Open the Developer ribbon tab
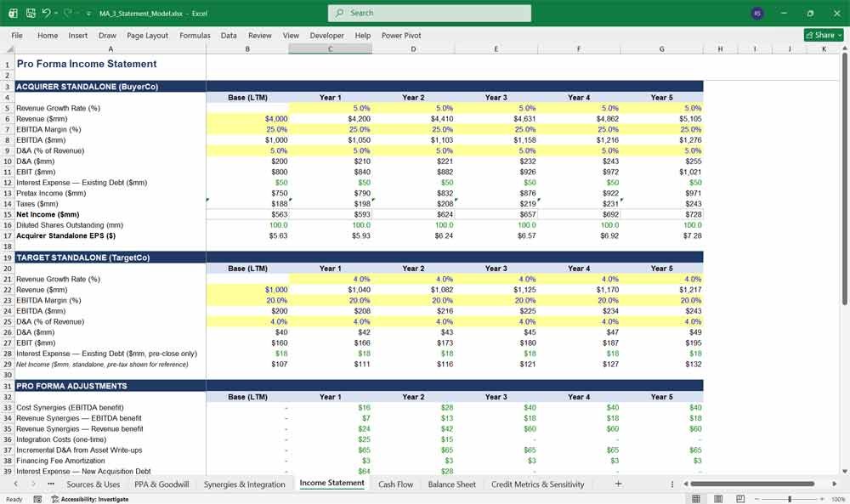Screen dimensions: 850x504 tap(327, 35)
